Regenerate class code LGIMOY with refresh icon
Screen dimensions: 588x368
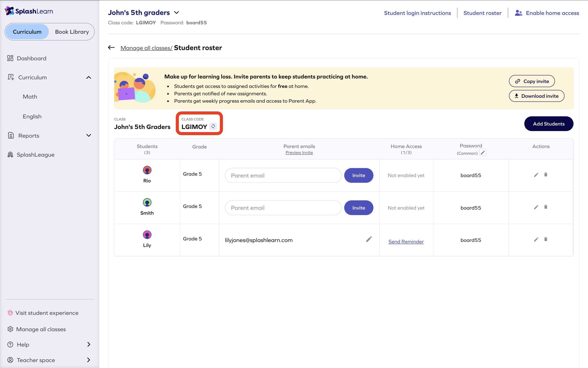point(213,126)
